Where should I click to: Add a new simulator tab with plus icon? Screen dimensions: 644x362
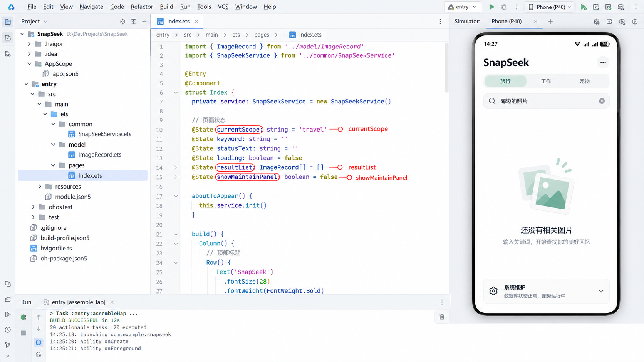(x=550, y=22)
